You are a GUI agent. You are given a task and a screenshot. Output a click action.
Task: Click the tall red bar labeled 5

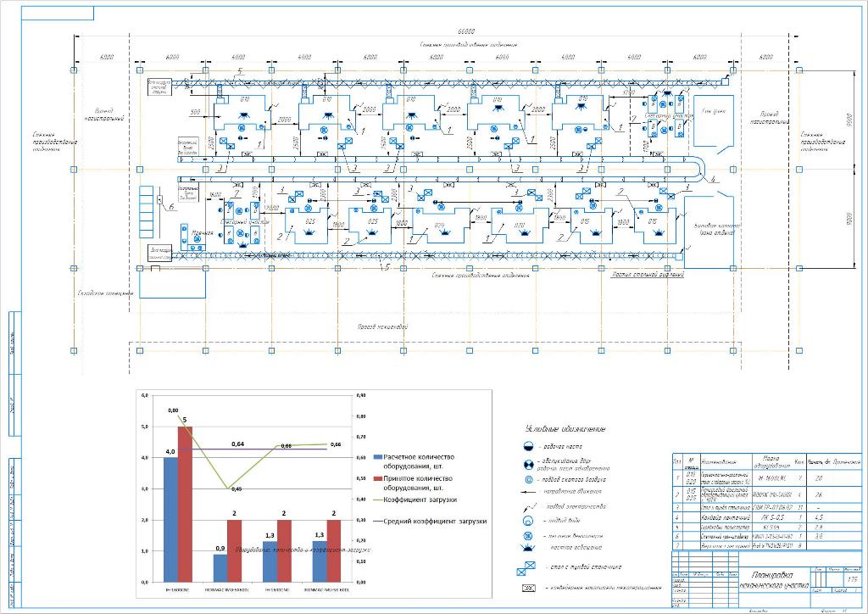[185, 505]
